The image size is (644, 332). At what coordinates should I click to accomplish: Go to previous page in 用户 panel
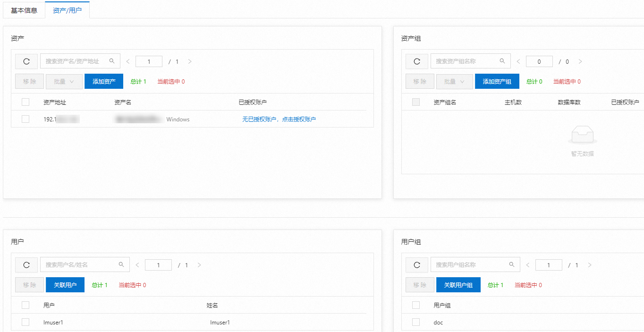coord(137,265)
